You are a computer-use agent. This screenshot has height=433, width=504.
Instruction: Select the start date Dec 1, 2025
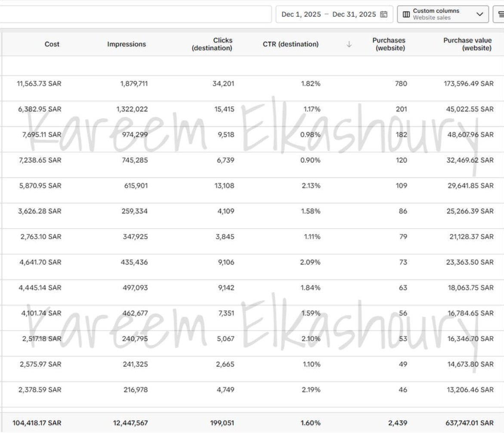click(x=301, y=14)
